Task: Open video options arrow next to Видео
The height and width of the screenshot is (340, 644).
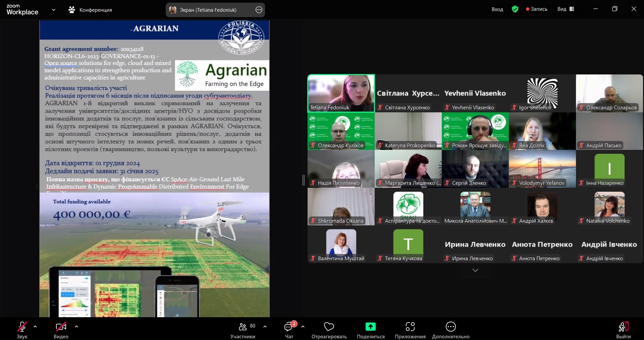Action: (x=76, y=327)
